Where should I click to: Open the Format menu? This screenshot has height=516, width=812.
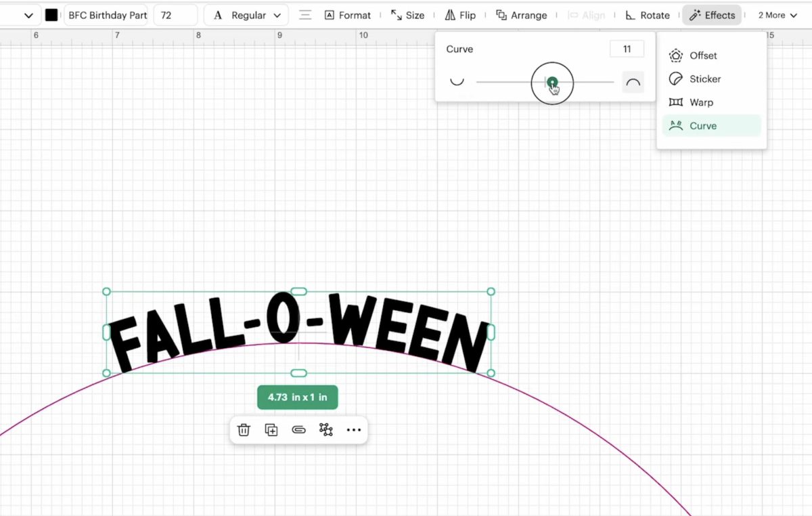click(x=348, y=15)
